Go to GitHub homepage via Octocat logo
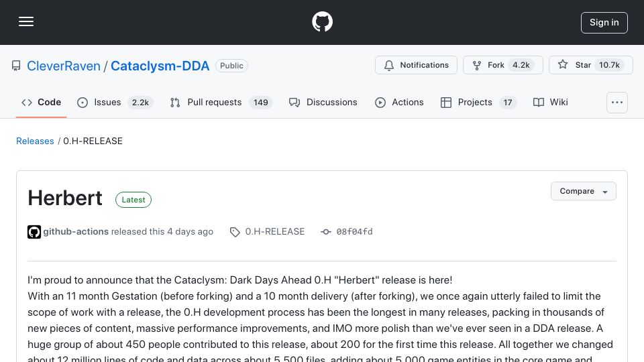The height and width of the screenshot is (362, 644). pyautogui.click(x=322, y=21)
